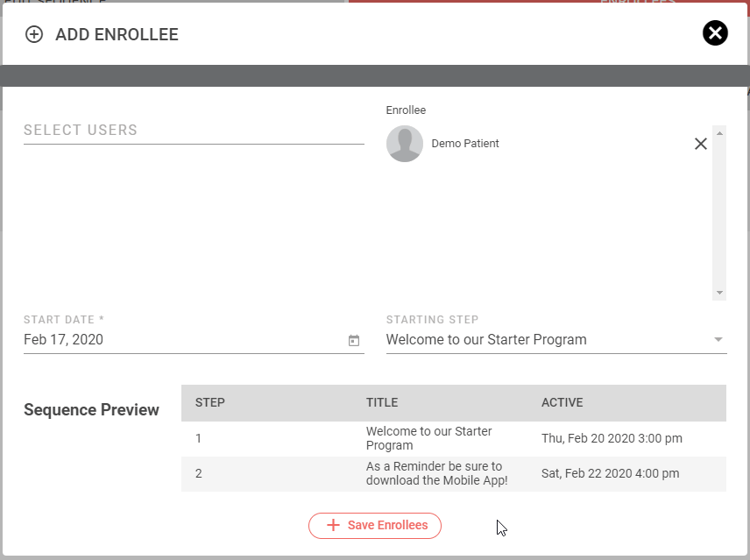The image size is (750, 560).
Task: Remove Demo Patient from enrollee list
Action: point(700,144)
